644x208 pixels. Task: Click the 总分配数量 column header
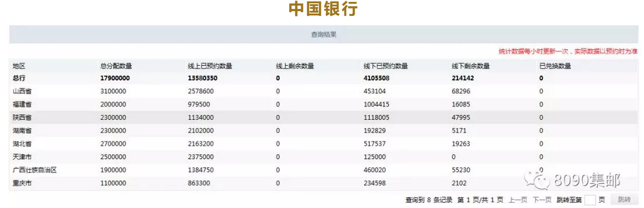click(x=116, y=66)
